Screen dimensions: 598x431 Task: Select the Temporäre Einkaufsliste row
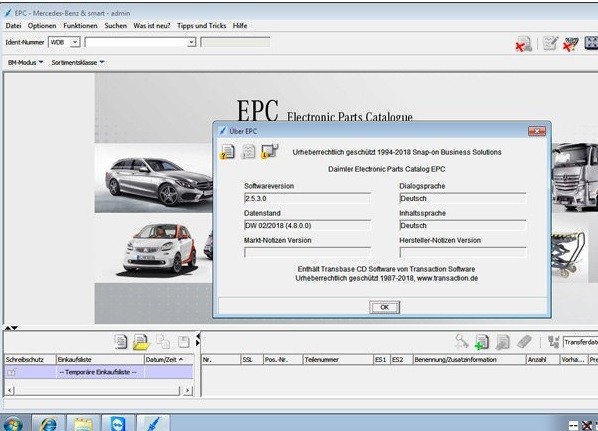pyautogui.click(x=98, y=372)
